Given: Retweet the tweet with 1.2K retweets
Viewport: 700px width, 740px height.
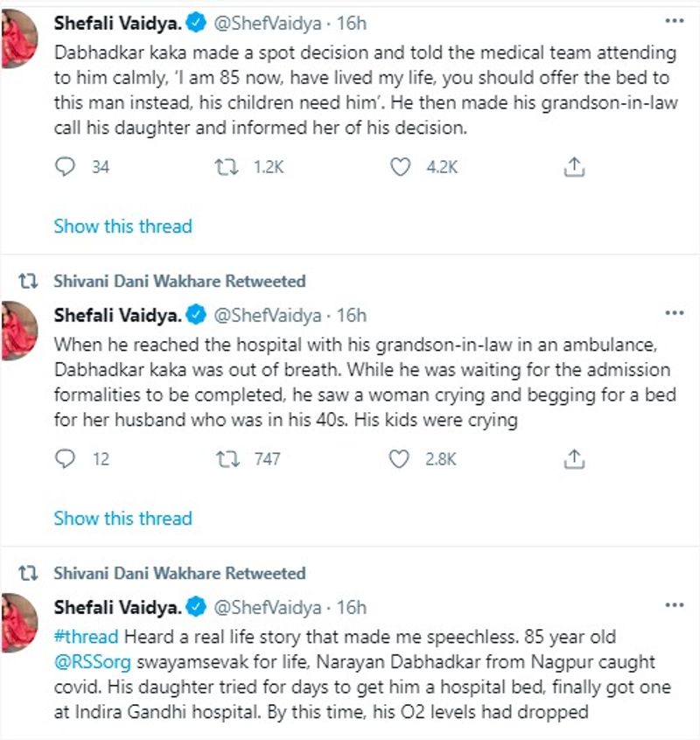Looking at the screenshot, I should [x=227, y=166].
